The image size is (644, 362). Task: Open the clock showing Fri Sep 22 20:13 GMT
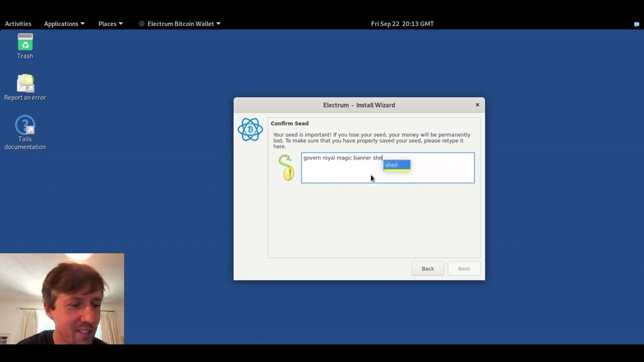[x=402, y=24]
